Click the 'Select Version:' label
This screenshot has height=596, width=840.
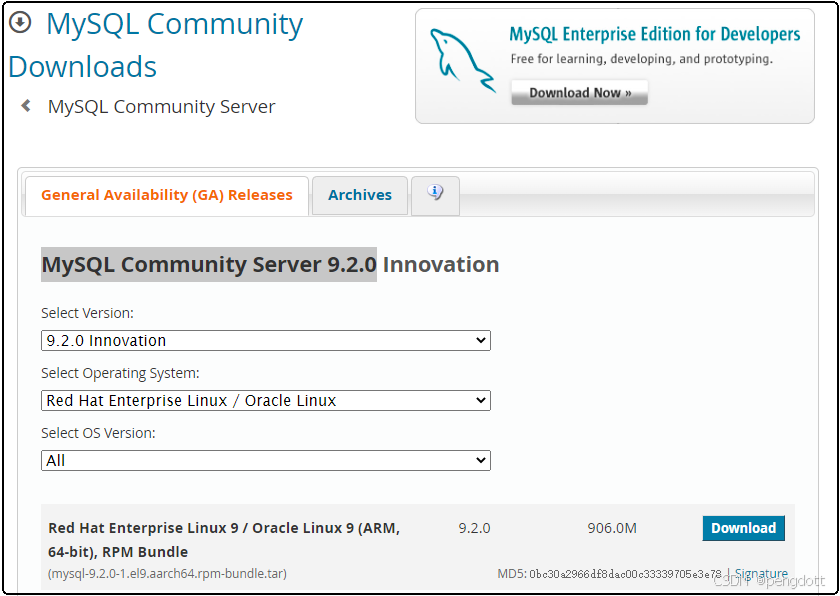(87, 313)
